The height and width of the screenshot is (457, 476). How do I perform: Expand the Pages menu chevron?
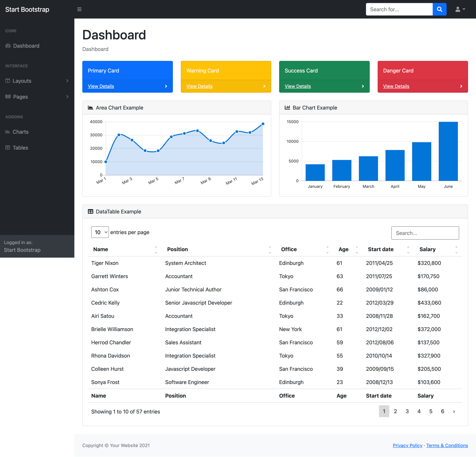coord(67,96)
